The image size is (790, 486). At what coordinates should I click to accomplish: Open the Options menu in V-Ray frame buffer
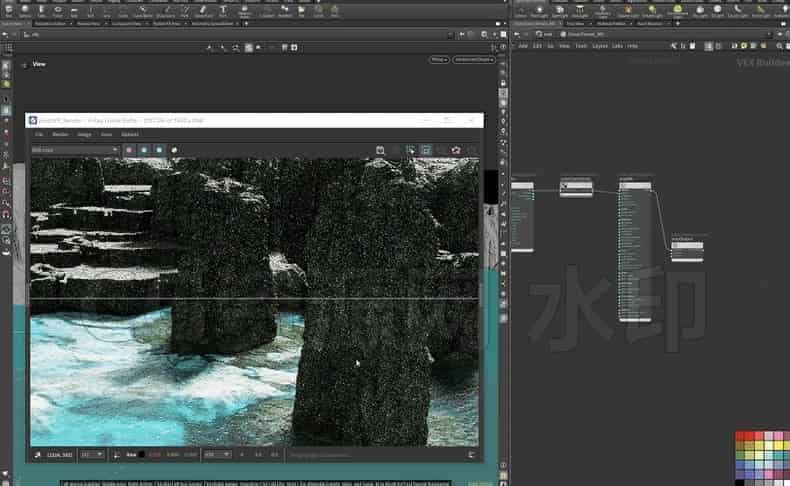(x=130, y=134)
